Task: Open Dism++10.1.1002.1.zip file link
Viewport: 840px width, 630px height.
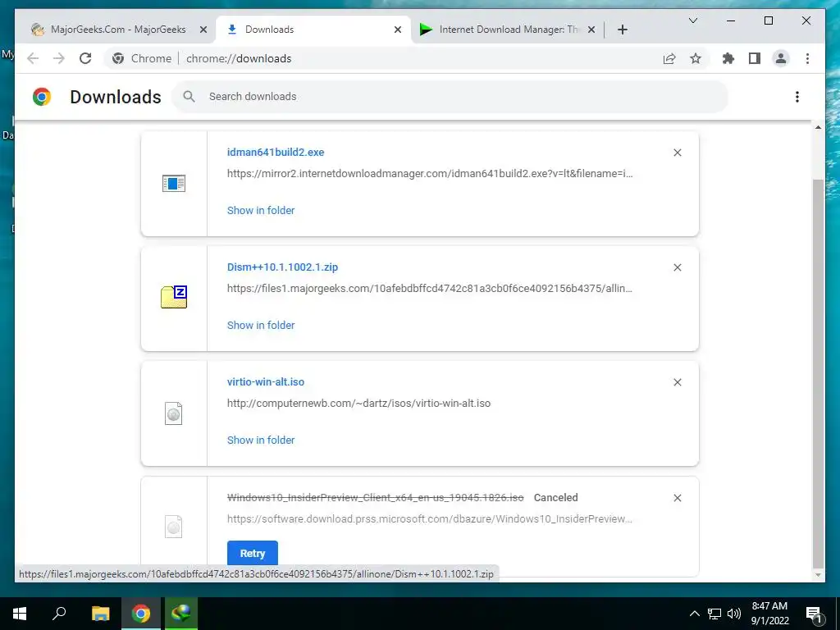Action: pos(282,267)
